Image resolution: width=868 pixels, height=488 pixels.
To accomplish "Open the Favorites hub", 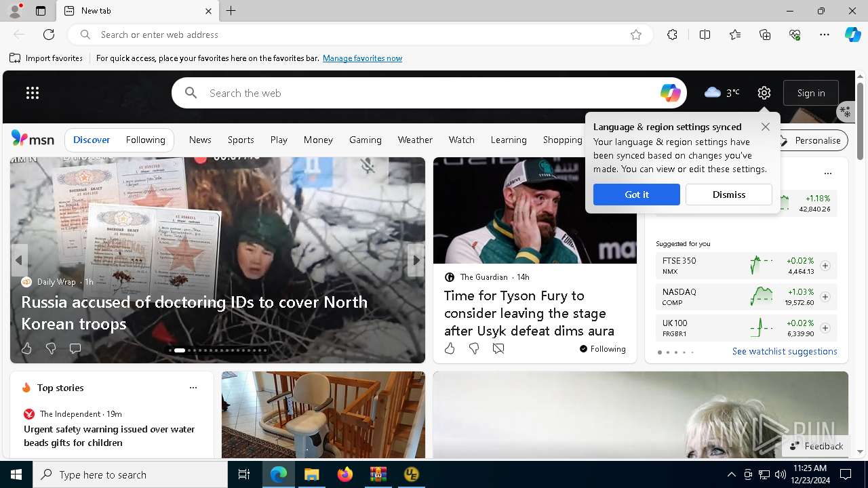I will [x=735, y=35].
